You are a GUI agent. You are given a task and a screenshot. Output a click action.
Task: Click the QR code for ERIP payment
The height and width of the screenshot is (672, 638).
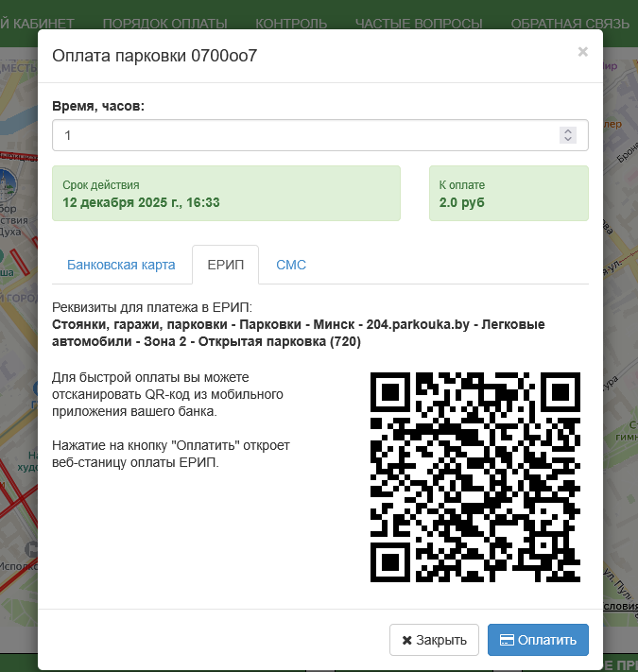point(474,477)
